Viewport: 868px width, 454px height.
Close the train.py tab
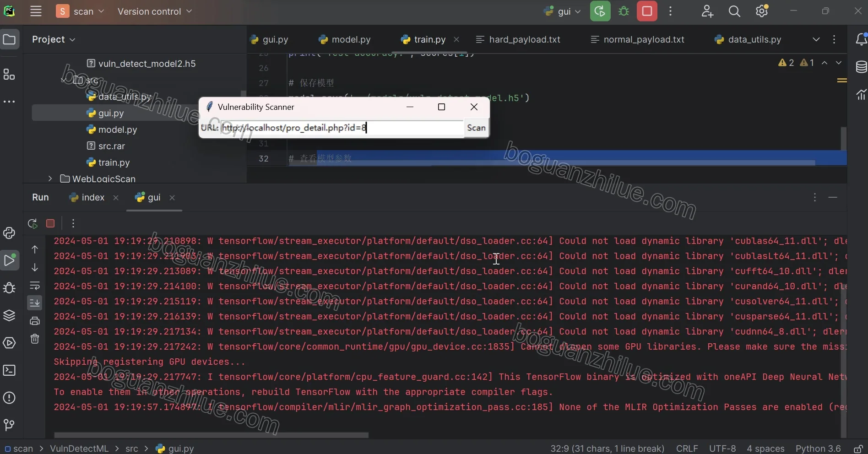pyautogui.click(x=456, y=39)
